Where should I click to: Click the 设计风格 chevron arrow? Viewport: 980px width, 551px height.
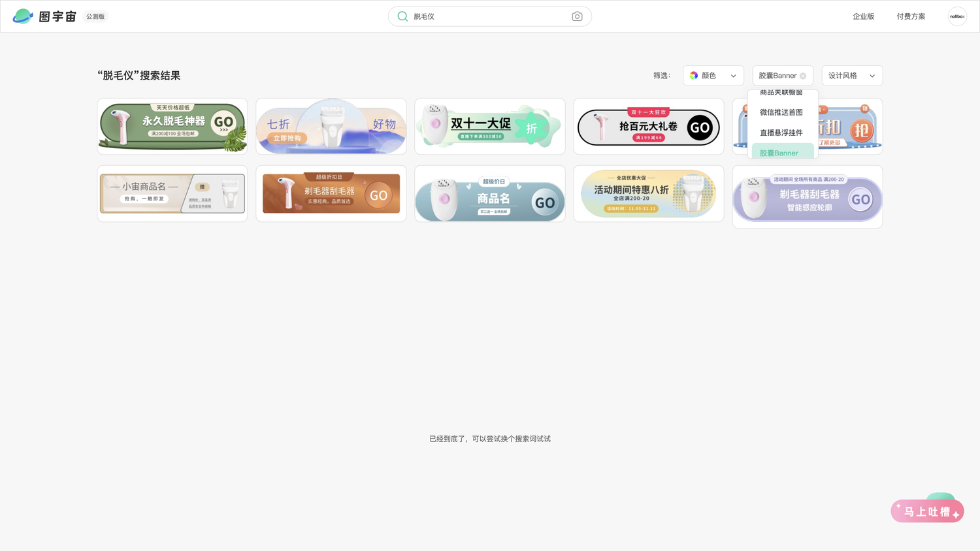[x=872, y=76]
